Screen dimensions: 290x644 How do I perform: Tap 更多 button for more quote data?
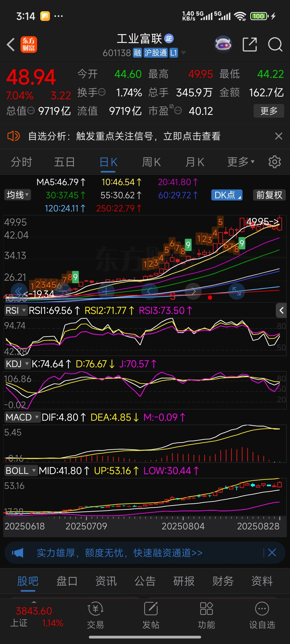(269, 111)
